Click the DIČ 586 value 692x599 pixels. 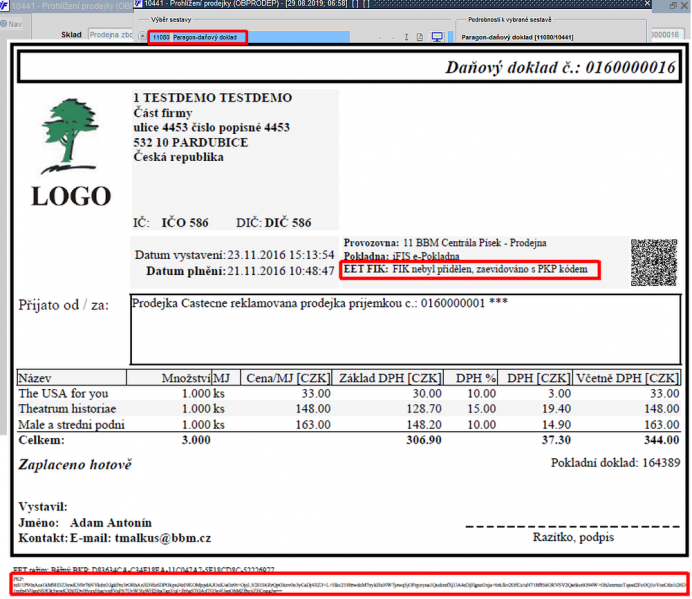288,223
